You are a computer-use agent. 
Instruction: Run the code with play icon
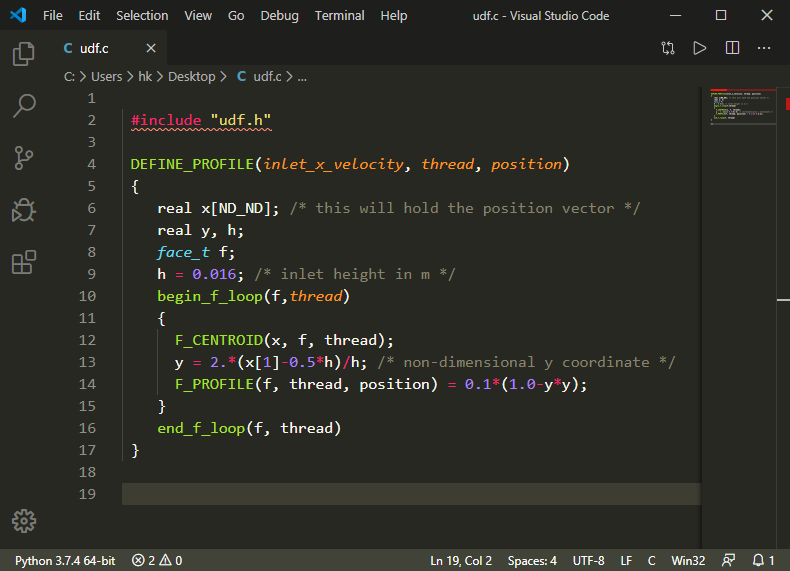point(699,48)
